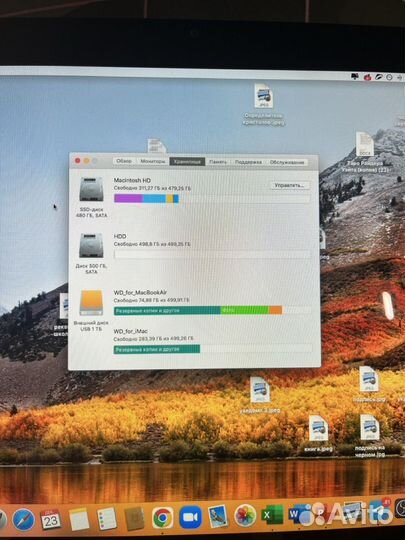405x540 pixels.
Task: Switch to the Мониторы tab
Action: point(153,161)
